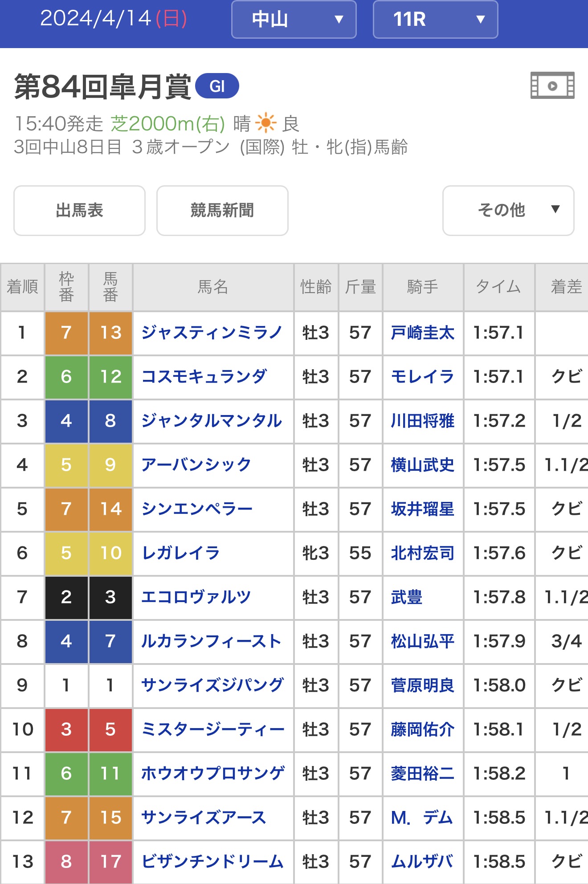
Task: Open horse link レガレイラ
Action: pos(181,553)
